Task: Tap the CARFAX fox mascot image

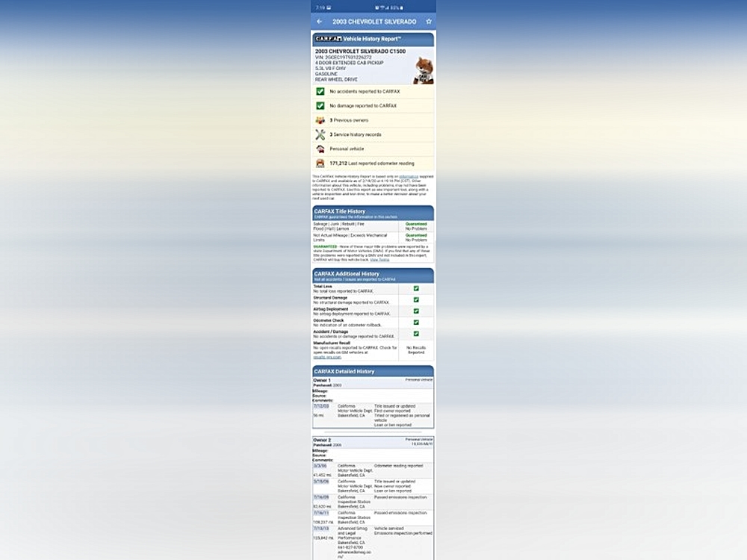Action: (423, 71)
